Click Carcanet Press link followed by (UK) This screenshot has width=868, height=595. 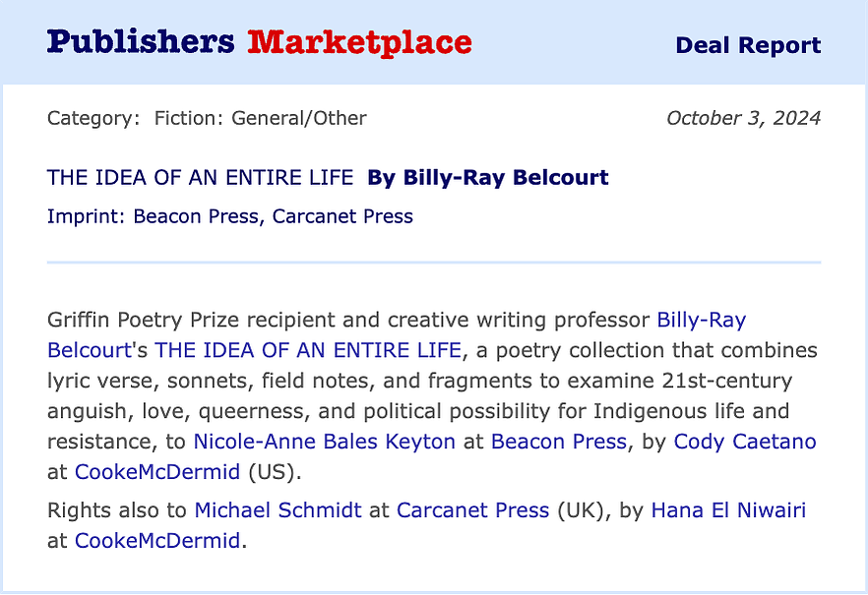click(x=473, y=509)
